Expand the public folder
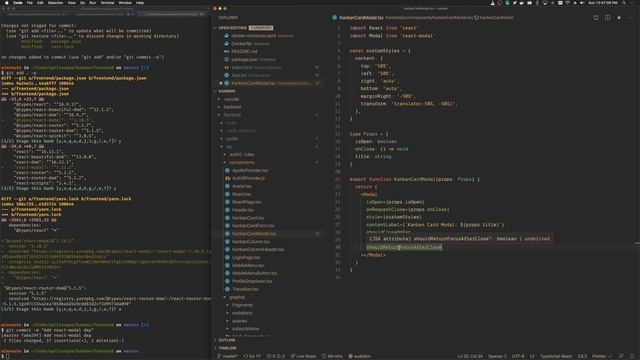The image size is (640, 360). tap(231, 139)
